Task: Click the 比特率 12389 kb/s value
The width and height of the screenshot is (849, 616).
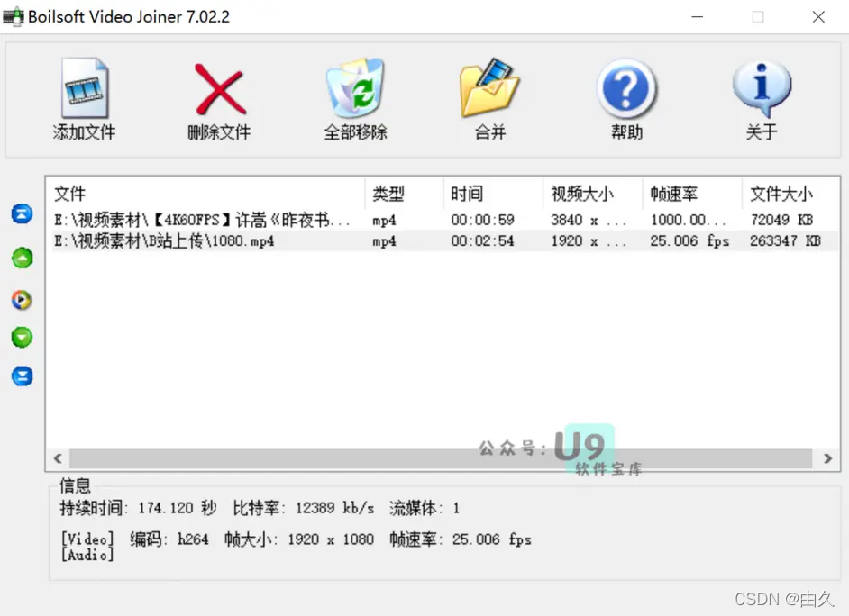Action: (x=334, y=508)
